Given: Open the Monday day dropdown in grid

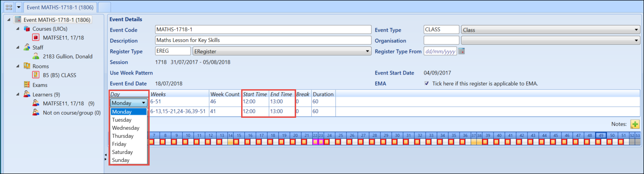Looking at the screenshot, I should point(129,103).
